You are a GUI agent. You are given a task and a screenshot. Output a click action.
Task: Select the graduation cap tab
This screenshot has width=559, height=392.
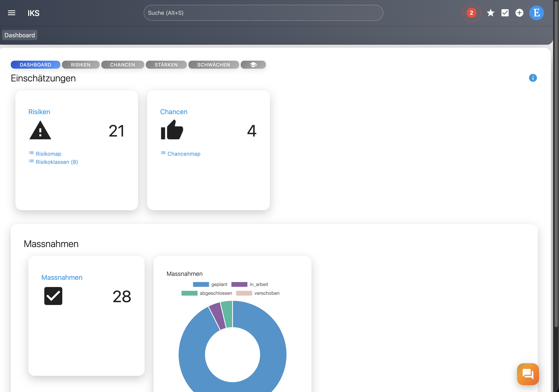pyautogui.click(x=253, y=65)
